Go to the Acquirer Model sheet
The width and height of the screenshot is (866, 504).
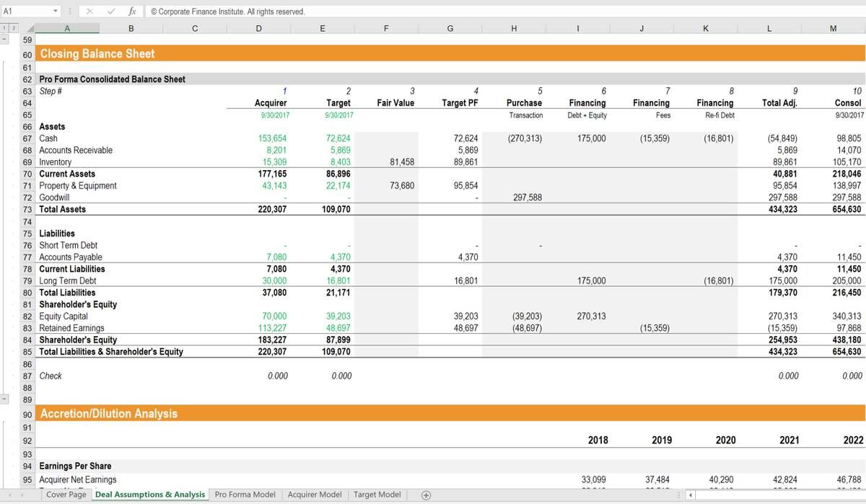click(314, 495)
